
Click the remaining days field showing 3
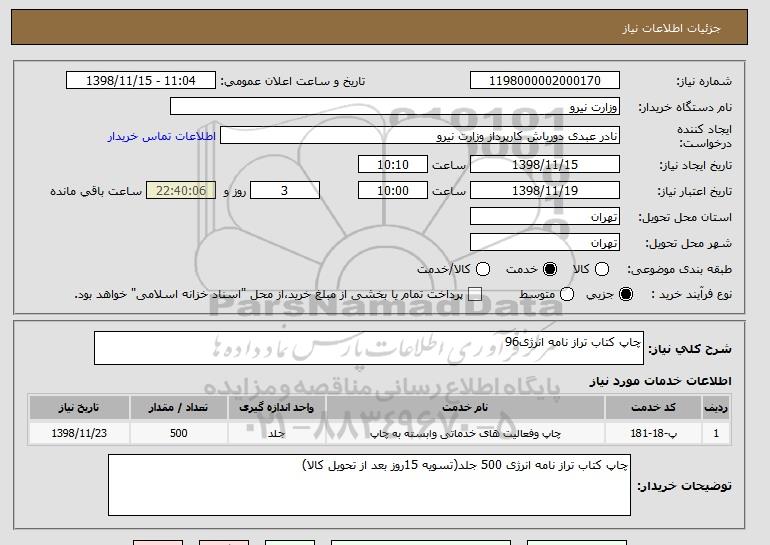pos(285,191)
